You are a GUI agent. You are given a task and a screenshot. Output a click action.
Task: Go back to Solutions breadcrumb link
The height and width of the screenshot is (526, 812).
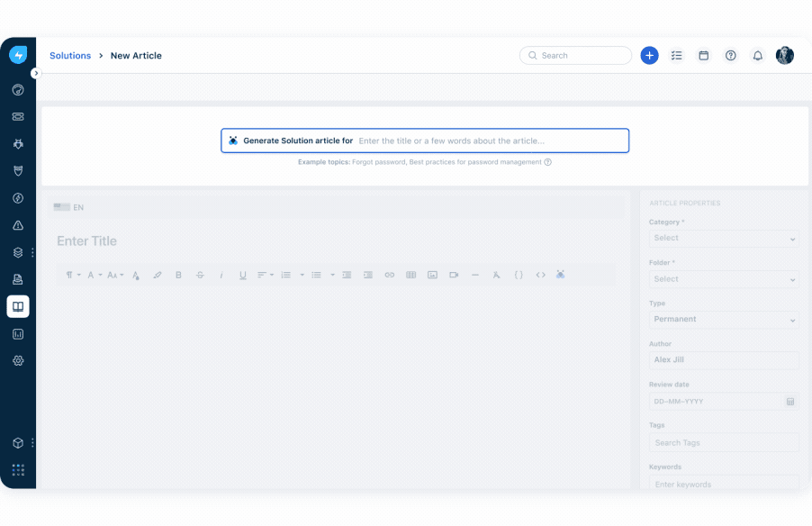point(70,56)
